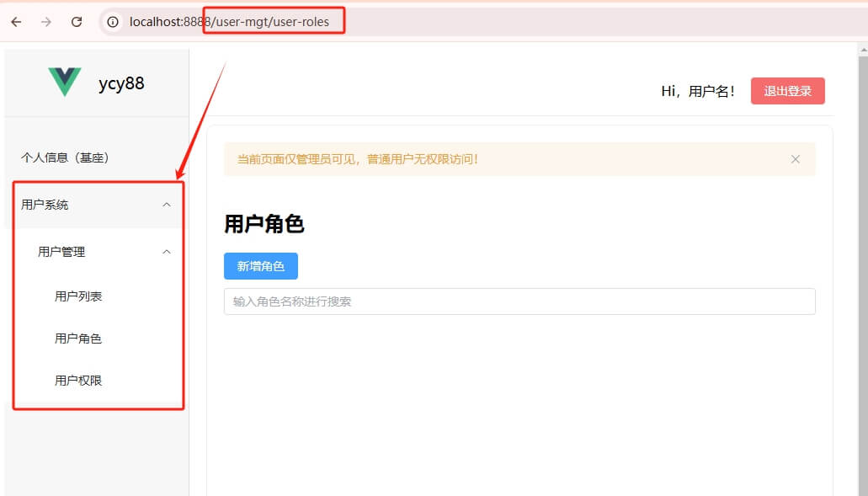Select the 用户管理 submenu label
Image resolution: width=868 pixels, height=496 pixels.
[61, 252]
